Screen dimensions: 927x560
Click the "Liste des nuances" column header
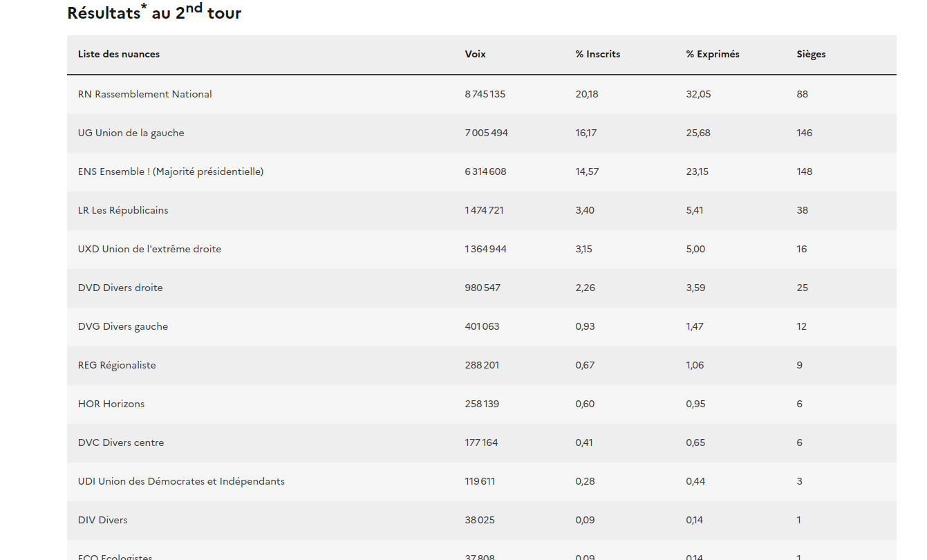tap(119, 54)
